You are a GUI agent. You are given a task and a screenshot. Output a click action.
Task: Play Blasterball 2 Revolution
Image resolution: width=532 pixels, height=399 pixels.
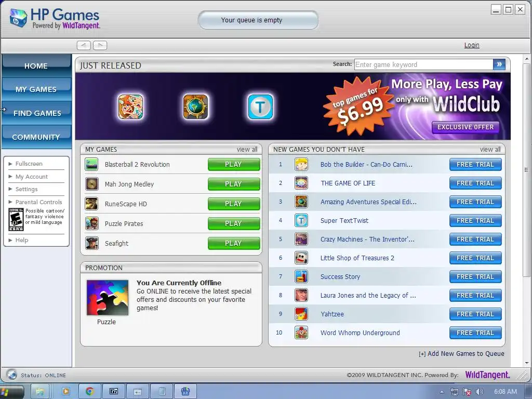tap(234, 164)
